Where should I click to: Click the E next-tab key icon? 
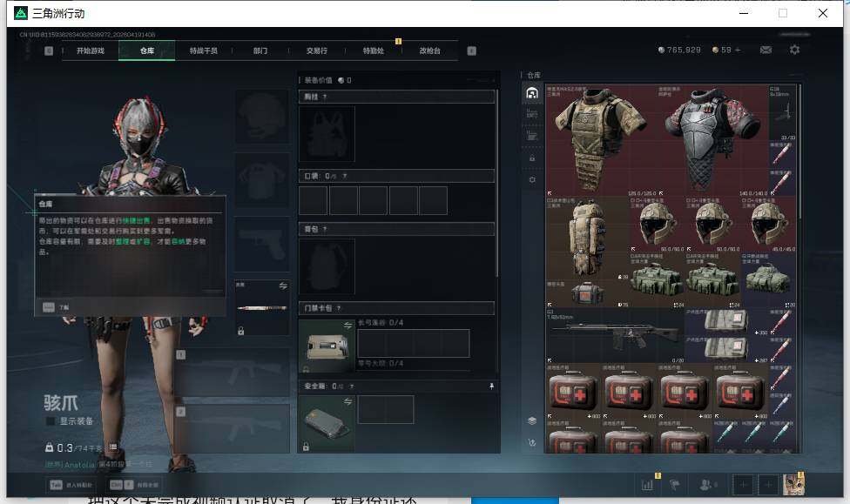[x=472, y=51]
